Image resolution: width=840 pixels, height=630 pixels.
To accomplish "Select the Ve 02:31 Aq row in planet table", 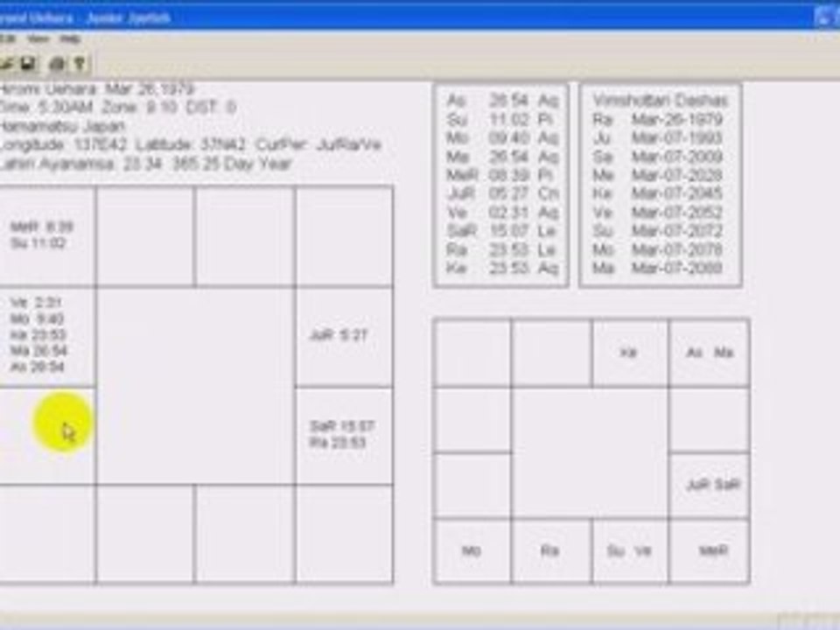I will (502, 212).
